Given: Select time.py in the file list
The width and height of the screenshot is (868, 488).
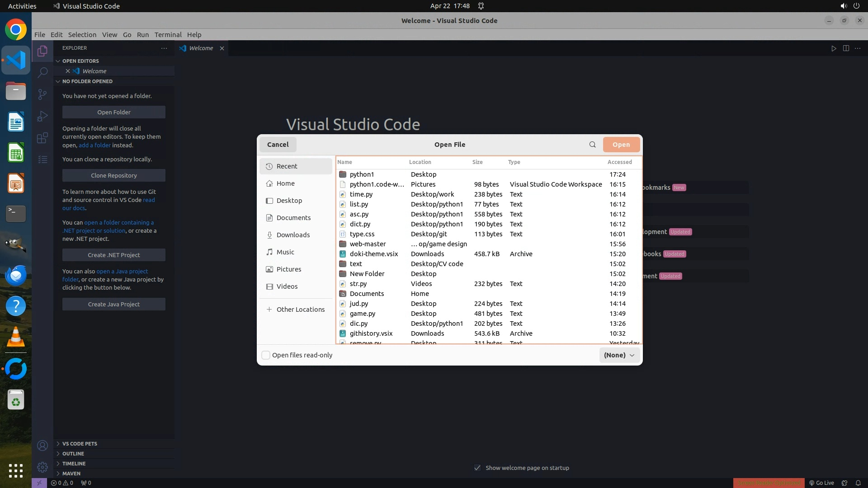Looking at the screenshot, I should pos(361,194).
